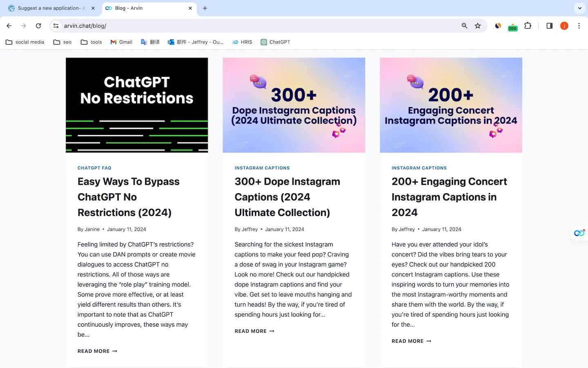Image resolution: width=588 pixels, height=368 pixels.
Task: Open the tab search chevron
Action: pyautogui.click(x=579, y=8)
